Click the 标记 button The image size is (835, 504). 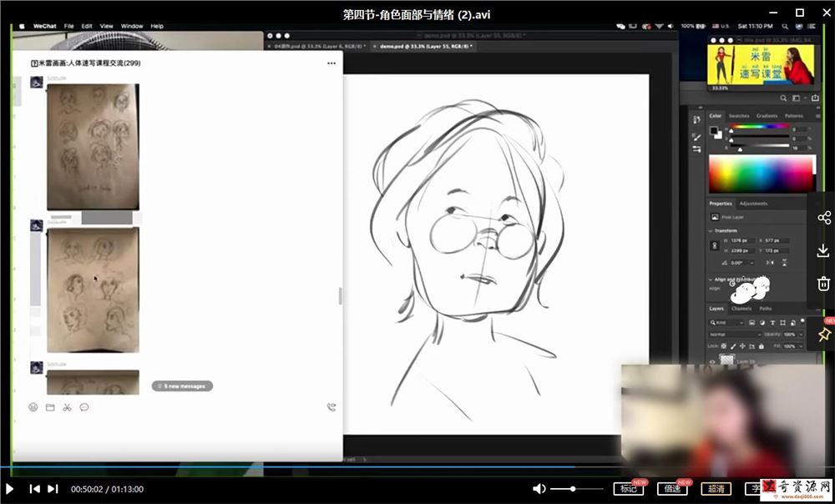point(629,489)
